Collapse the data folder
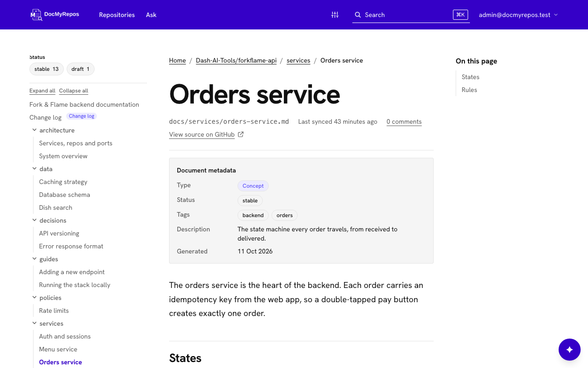This screenshot has height=368, width=588. (34, 169)
